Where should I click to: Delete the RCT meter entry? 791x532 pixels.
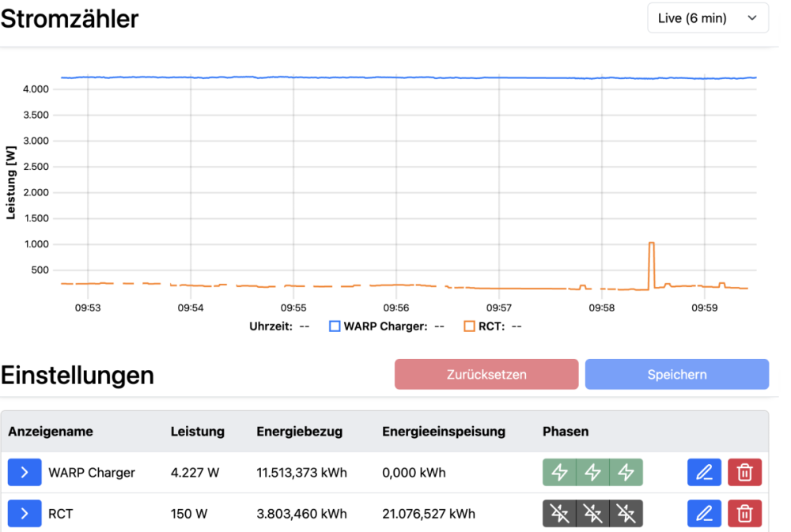744,514
